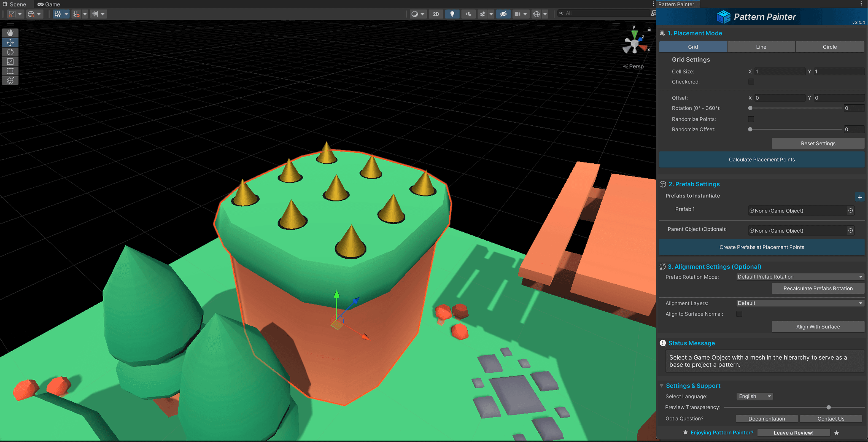Select the Scale tool
Viewport: 868px width, 442px height.
coord(10,61)
